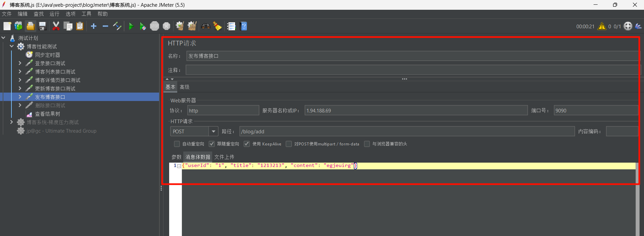Click the Clear all results icon
Screen dimensions: 644x236
[x=192, y=26]
